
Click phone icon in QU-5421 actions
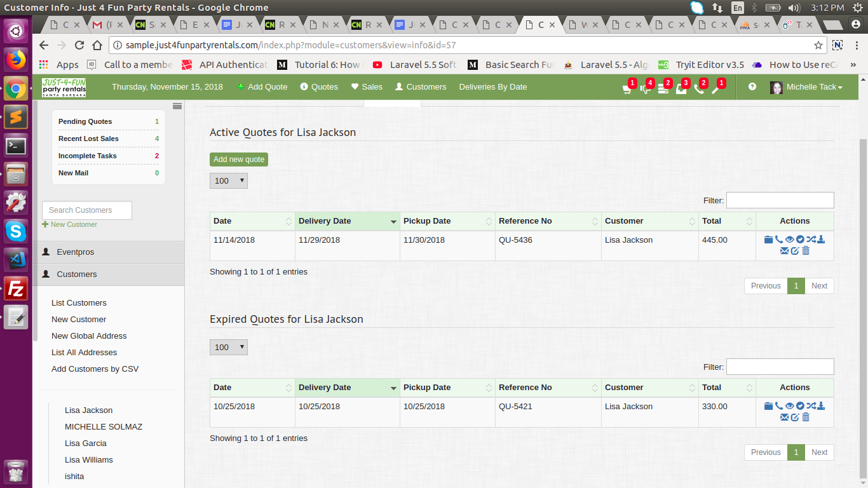779,406
